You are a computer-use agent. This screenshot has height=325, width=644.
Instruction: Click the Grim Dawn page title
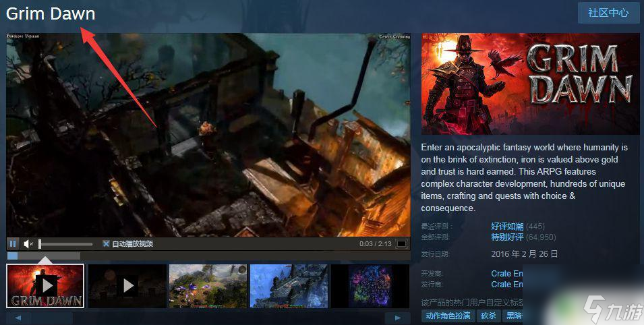51,14
